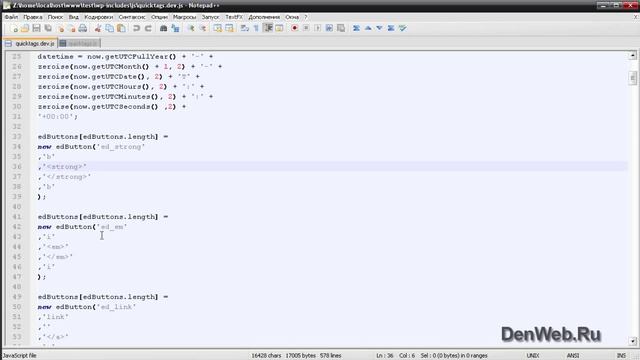
Task: Click vertical scrollbar up arrow
Action: coord(633,56)
